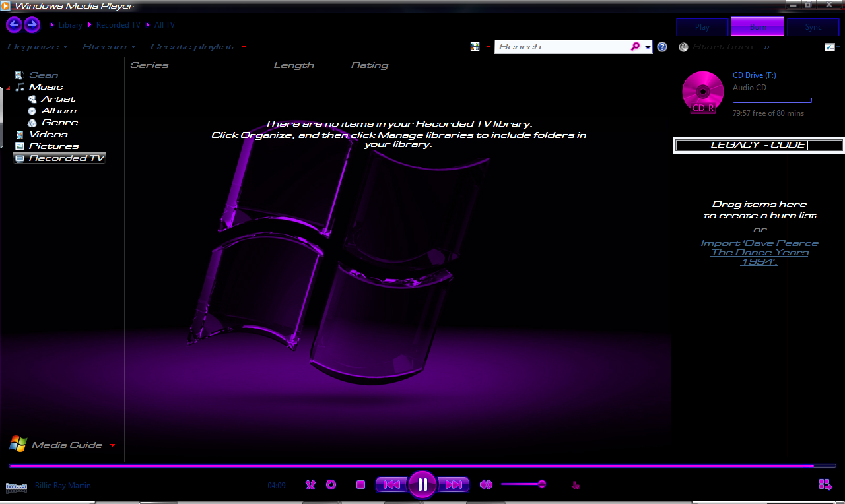Viewport: 845px width, 504px height.
Task: Click the LEGACY - CODE burn list title field
Action: [759, 145]
